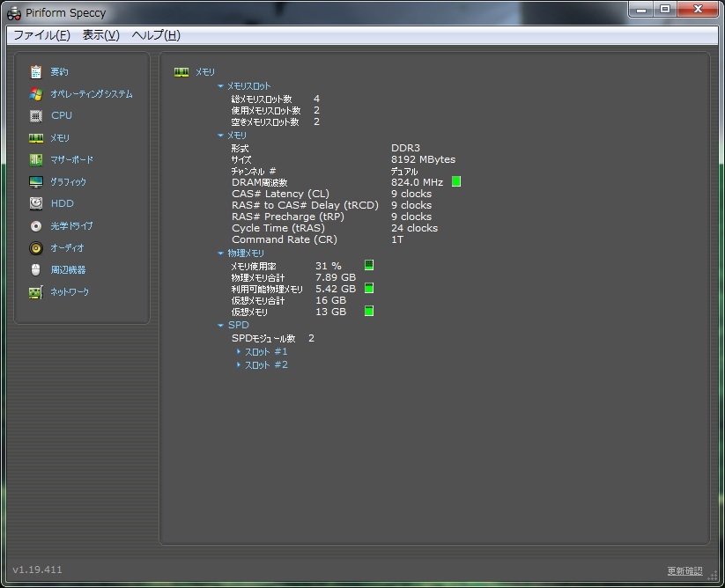Click the 16 GB virtual memory total
This screenshot has width=725, height=588.
tap(330, 300)
